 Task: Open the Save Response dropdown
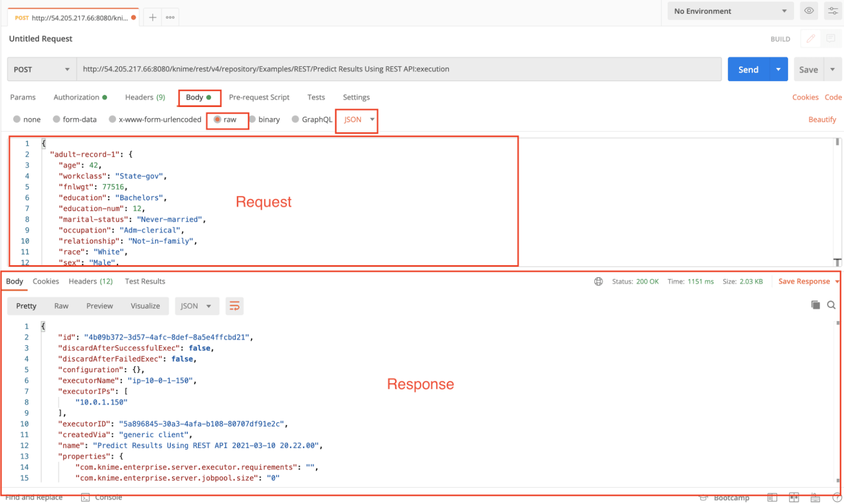click(809, 282)
